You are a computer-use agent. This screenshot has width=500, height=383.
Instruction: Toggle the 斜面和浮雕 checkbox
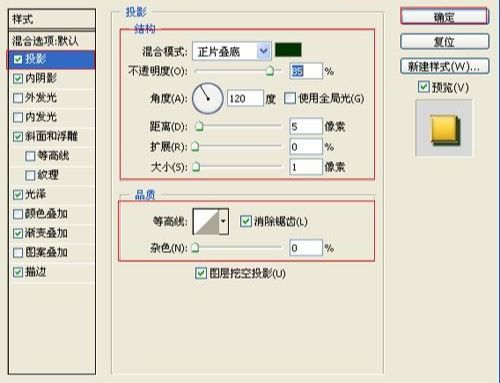coord(18,137)
